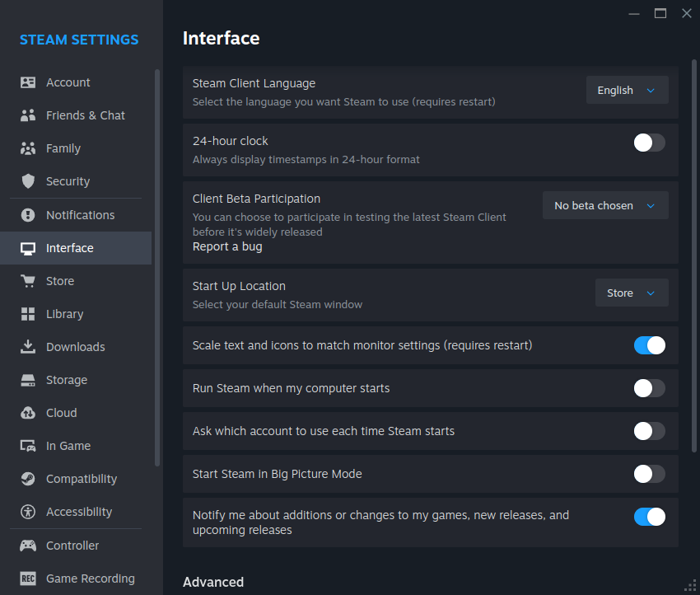Disable Scale text and icons toggle
This screenshot has height=595, width=700.
(x=649, y=345)
